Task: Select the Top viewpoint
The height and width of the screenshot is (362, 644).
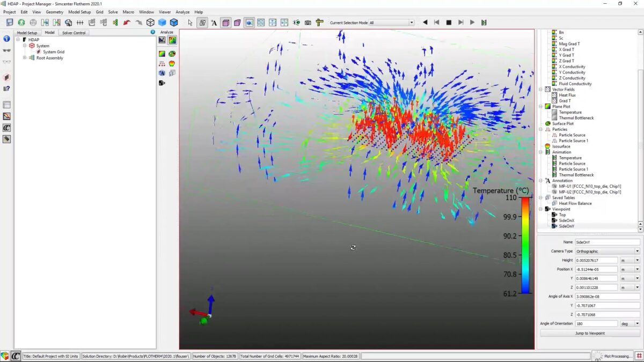Action: click(562, 215)
